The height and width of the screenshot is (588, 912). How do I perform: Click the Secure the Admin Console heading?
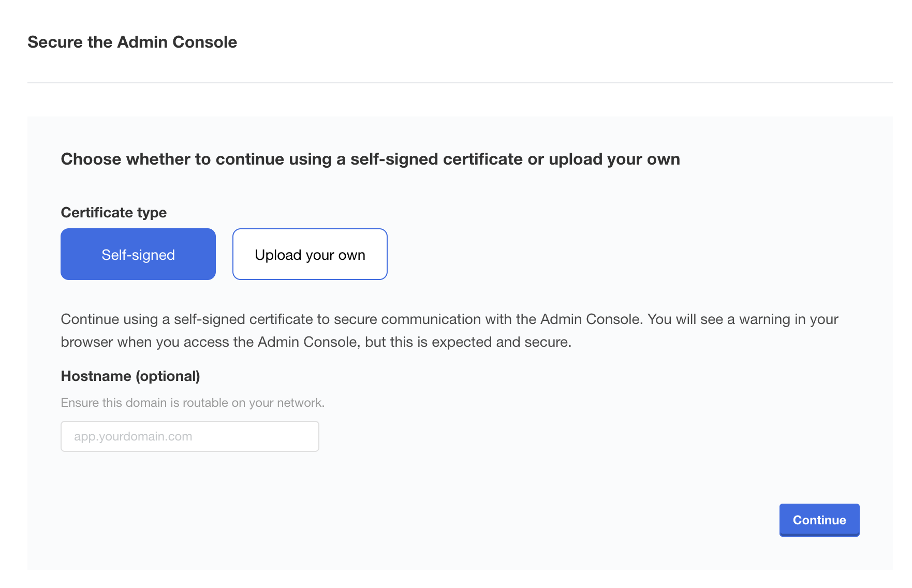[x=133, y=42]
